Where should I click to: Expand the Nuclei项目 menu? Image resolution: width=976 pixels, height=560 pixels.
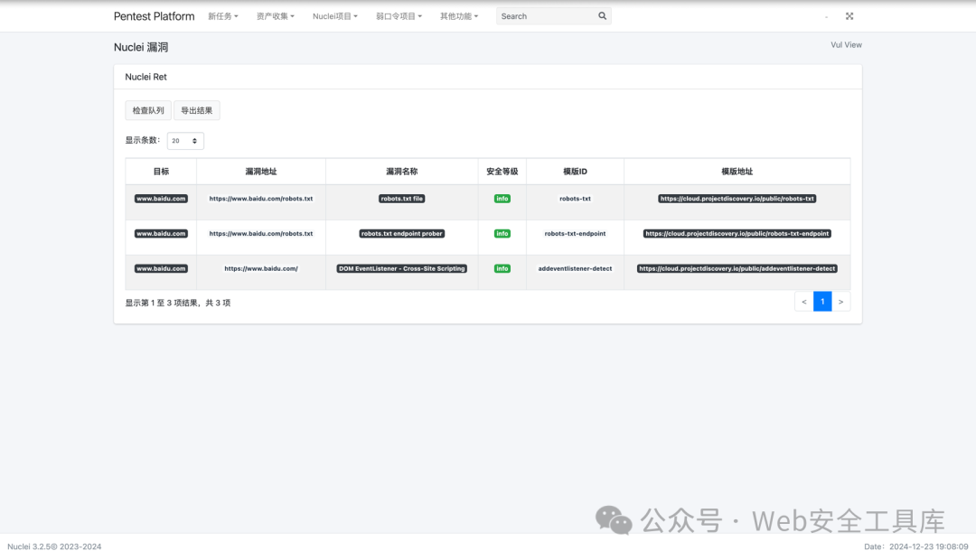pos(335,16)
